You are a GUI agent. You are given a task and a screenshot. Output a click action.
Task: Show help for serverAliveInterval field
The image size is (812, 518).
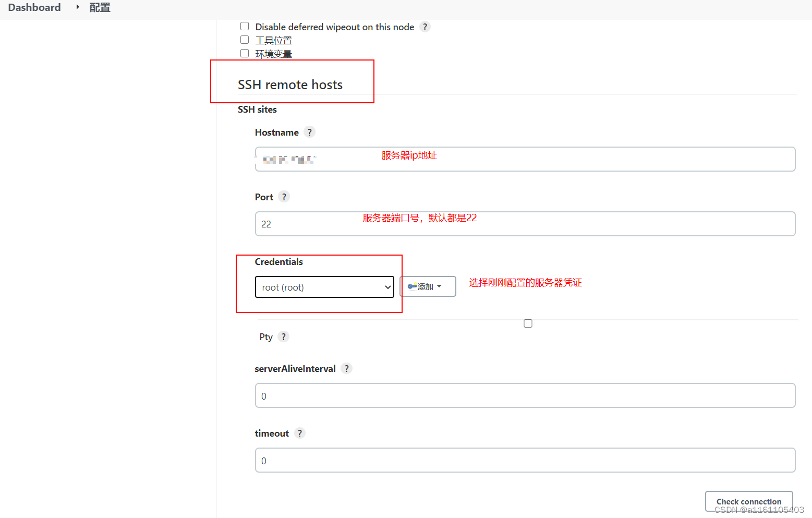point(346,368)
